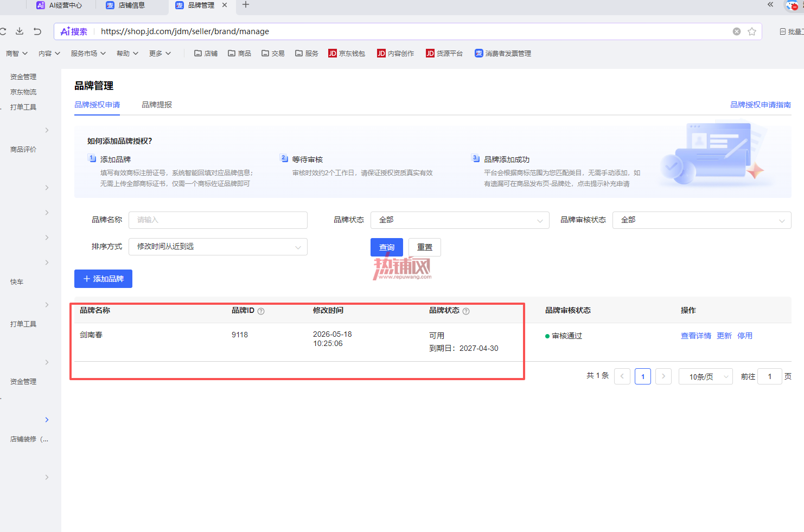
Task: Open 店铺装修 in the sidebar
Action: 29,439
